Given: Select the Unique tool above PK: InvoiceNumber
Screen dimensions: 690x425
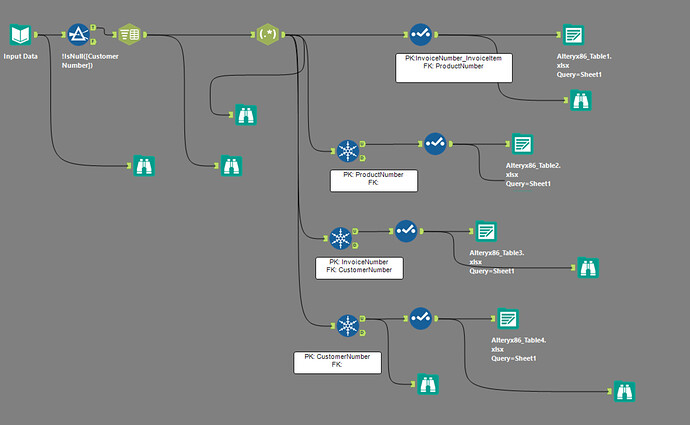Looking at the screenshot, I should coord(341,238).
